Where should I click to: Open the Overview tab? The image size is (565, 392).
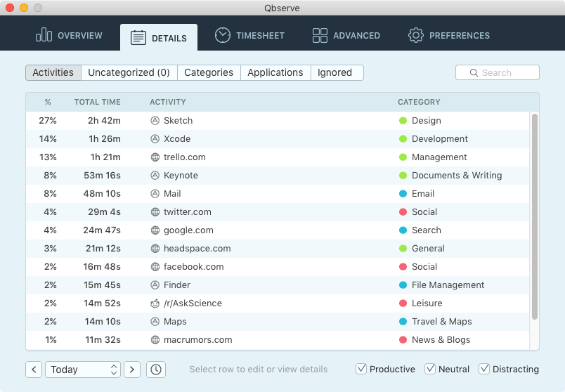[69, 35]
